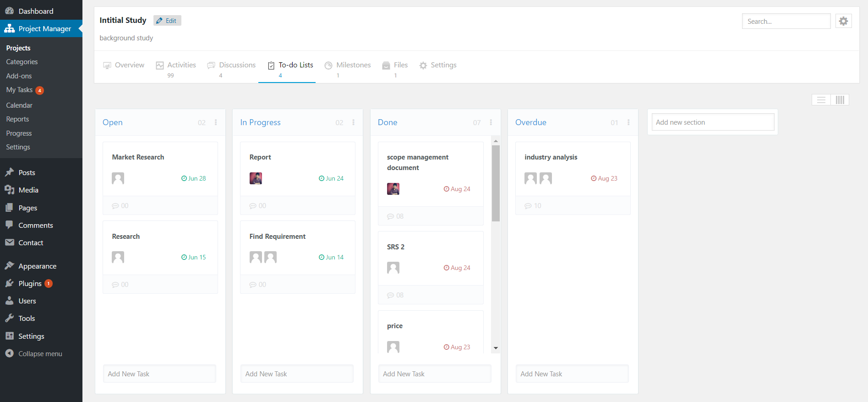Screen dimensions: 868x402
Task: Click Add New Task in In Progress column
Action: (x=297, y=374)
